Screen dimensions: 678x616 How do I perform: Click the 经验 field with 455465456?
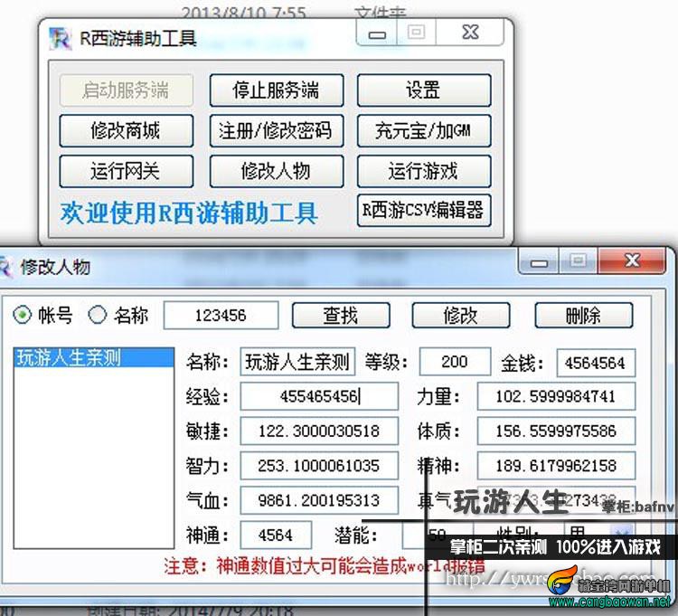[319, 396]
